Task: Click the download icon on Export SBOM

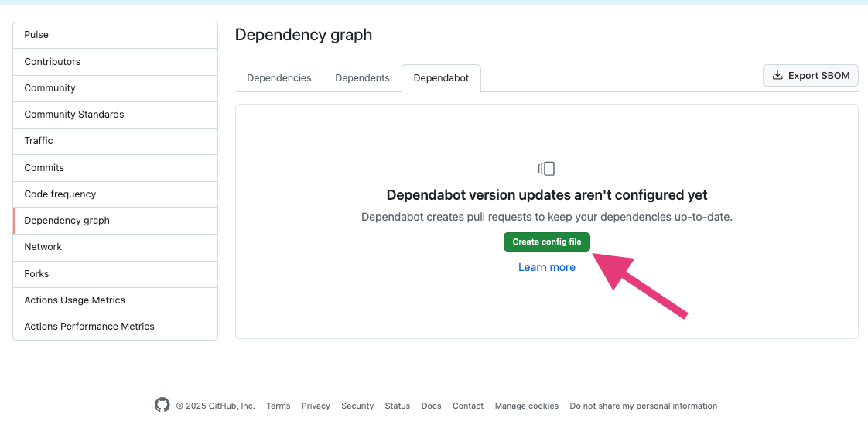Action: [x=777, y=75]
